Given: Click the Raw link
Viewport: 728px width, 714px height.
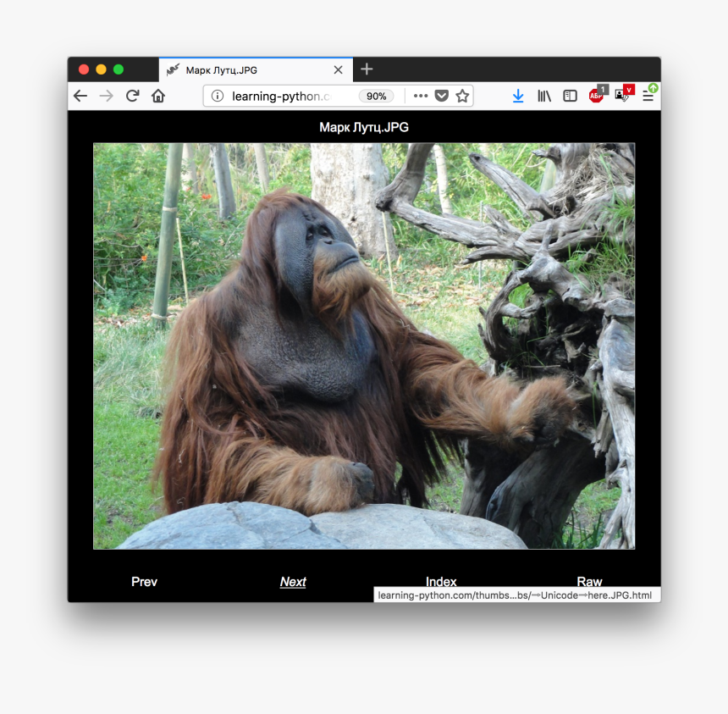Looking at the screenshot, I should point(589,582).
